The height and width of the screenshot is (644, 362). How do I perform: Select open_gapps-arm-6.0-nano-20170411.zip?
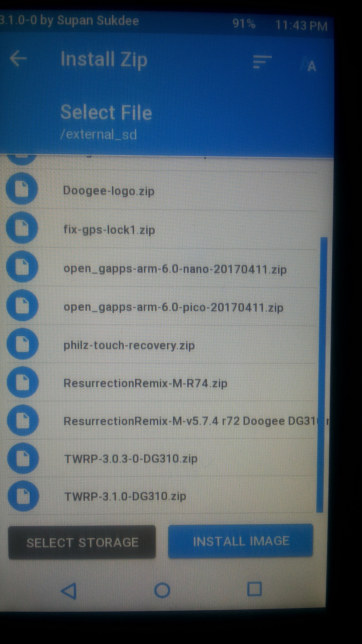(x=175, y=270)
